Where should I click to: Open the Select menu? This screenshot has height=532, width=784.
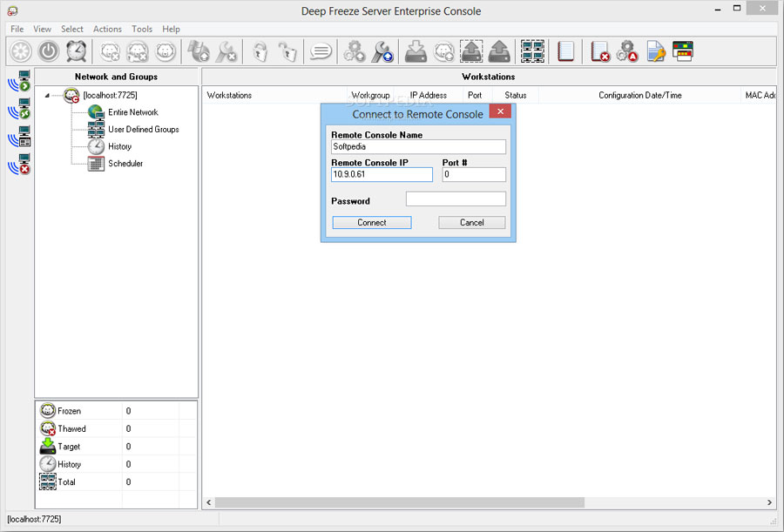point(72,29)
